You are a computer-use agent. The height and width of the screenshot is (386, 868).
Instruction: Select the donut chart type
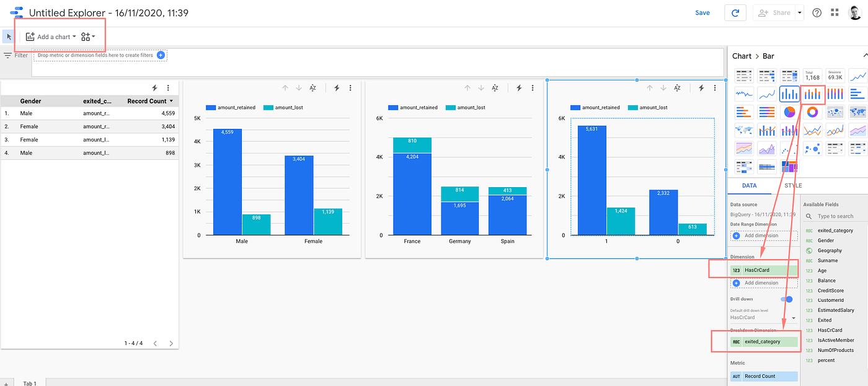coord(812,112)
